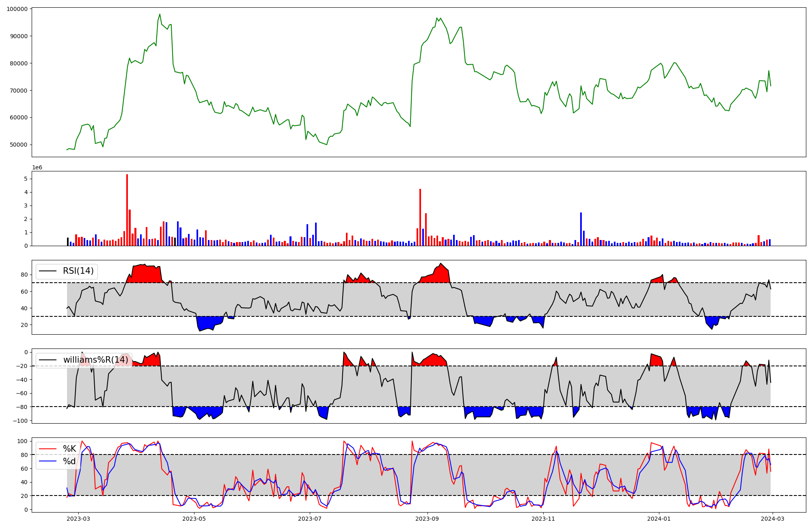
Task: Click the 2023-11 date tick label
Action: pos(543,519)
